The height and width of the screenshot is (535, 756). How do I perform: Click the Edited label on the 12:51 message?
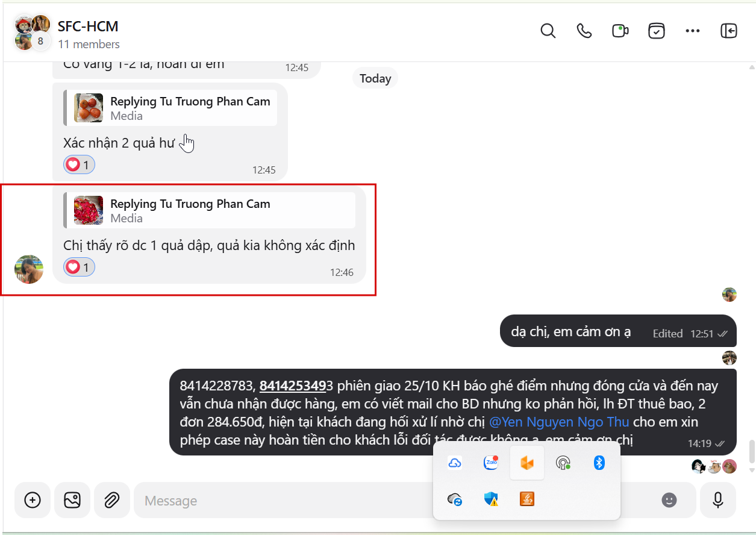[x=667, y=334]
